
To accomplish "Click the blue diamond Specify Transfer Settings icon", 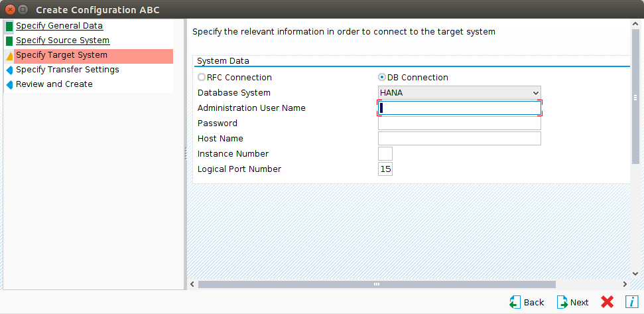I will pos(9,70).
